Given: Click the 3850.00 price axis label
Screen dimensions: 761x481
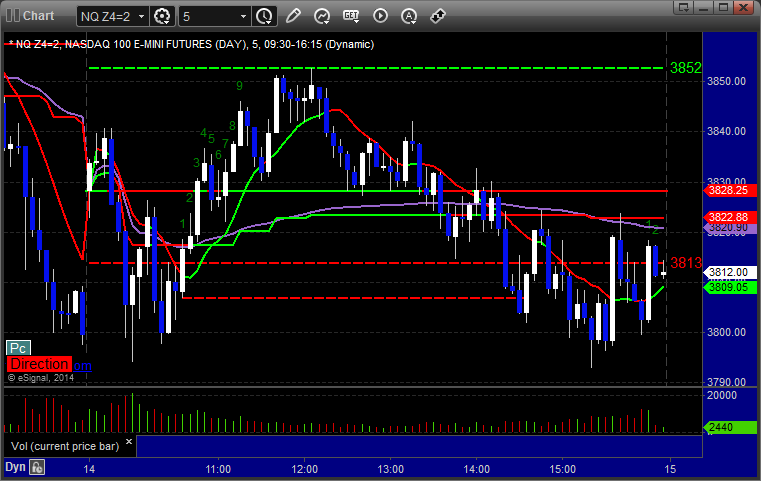Looking at the screenshot, I should point(726,81).
